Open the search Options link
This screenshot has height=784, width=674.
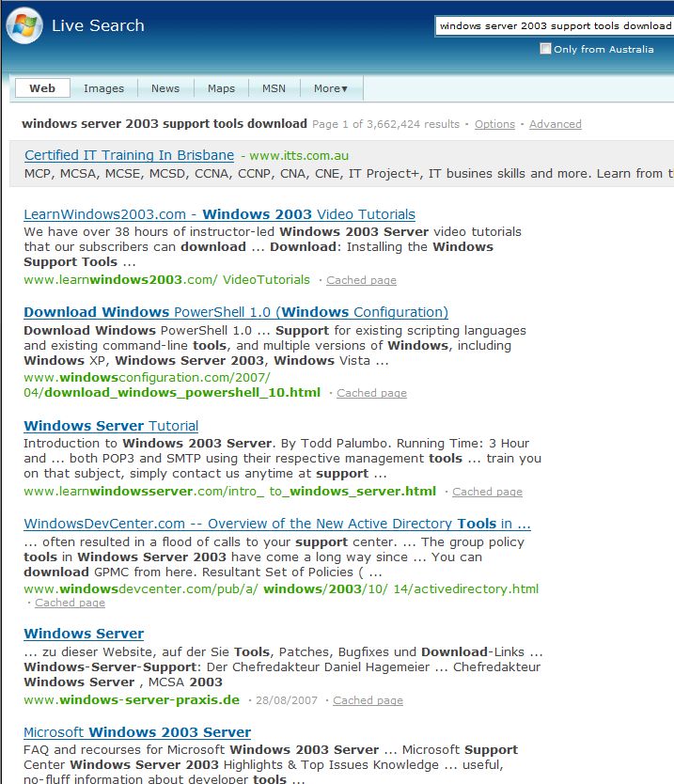click(494, 124)
